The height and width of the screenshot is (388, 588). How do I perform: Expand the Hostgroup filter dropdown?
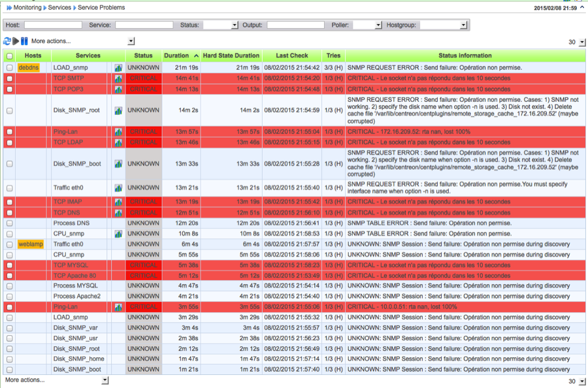pyautogui.click(x=444, y=25)
